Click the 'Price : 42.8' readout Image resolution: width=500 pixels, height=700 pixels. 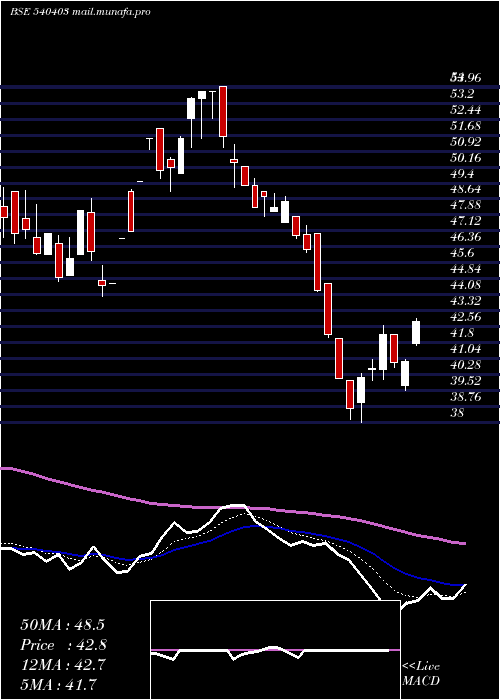click(x=63, y=645)
